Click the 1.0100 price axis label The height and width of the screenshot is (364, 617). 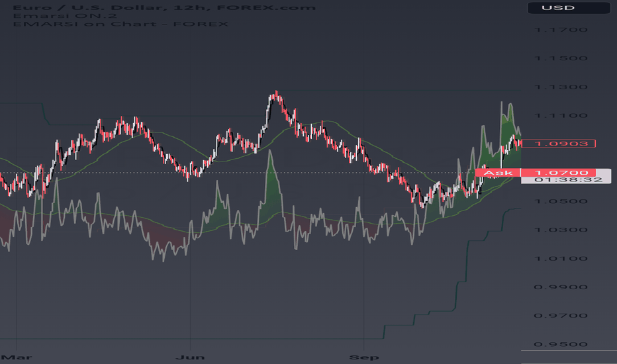click(x=561, y=259)
